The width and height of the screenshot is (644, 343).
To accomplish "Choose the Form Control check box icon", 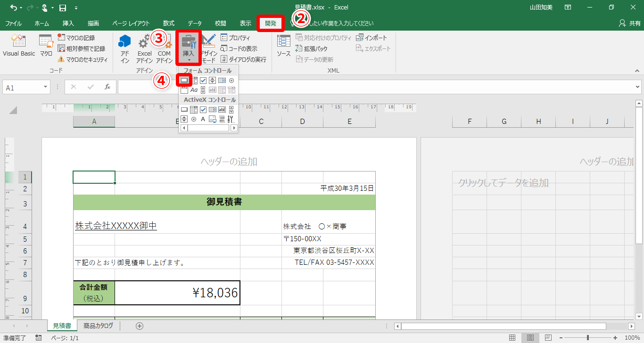I will point(203,81).
